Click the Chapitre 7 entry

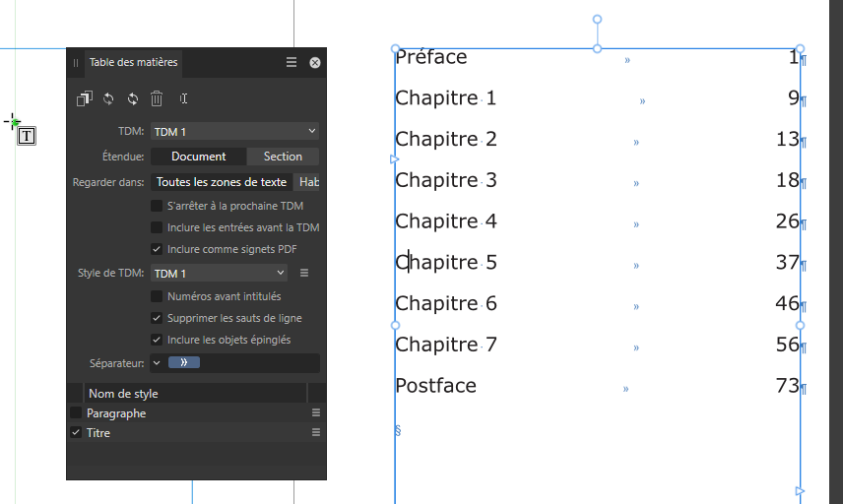[x=446, y=345]
